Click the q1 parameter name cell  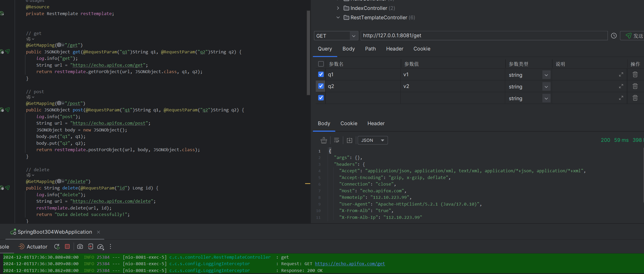[x=363, y=74]
